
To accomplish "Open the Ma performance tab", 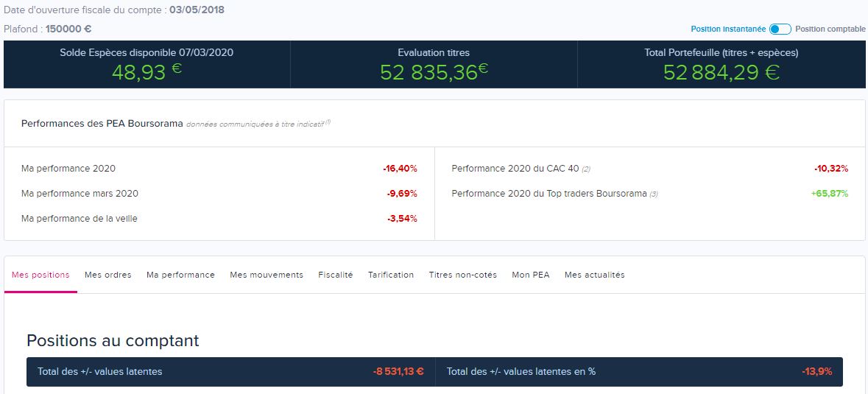I will point(180,275).
